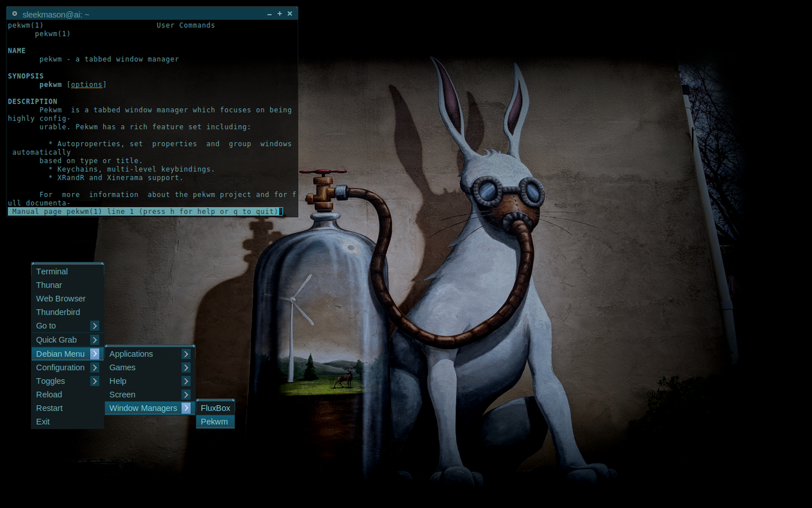Open the Applications submenu entry
This screenshot has height=508, width=812.
(150, 354)
